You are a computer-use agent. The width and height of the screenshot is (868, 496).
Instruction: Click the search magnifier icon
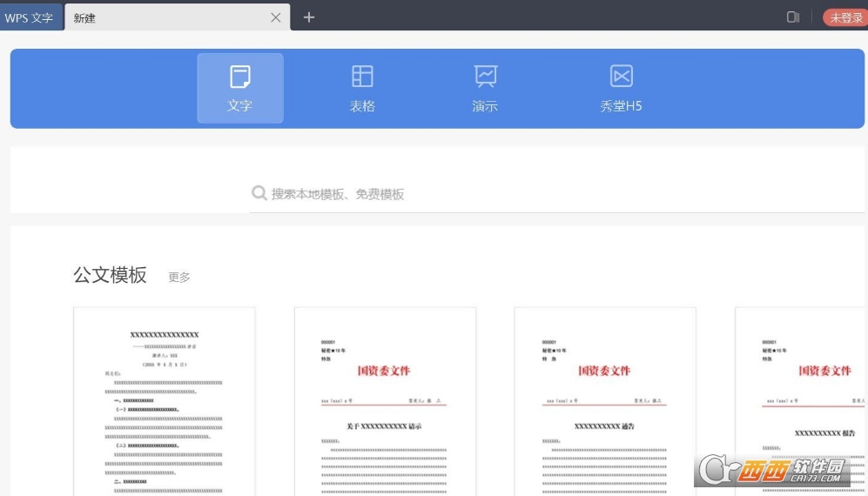coord(259,192)
